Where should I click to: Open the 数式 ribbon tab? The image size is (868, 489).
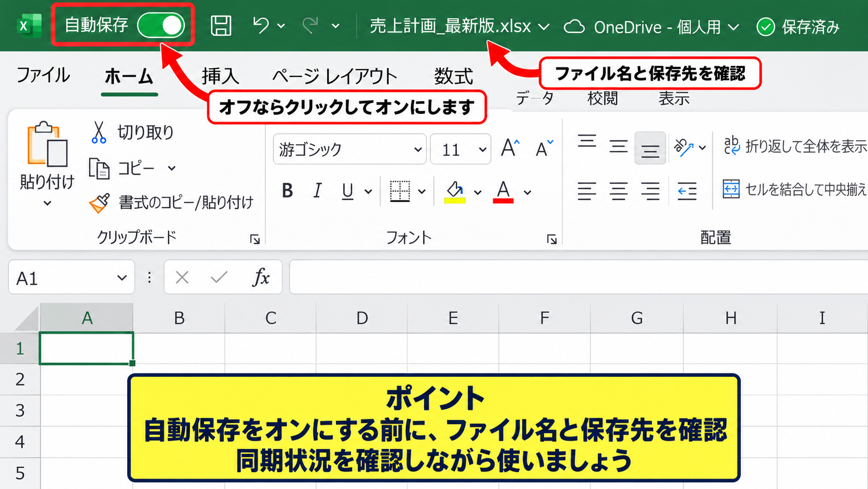coord(453,76)
